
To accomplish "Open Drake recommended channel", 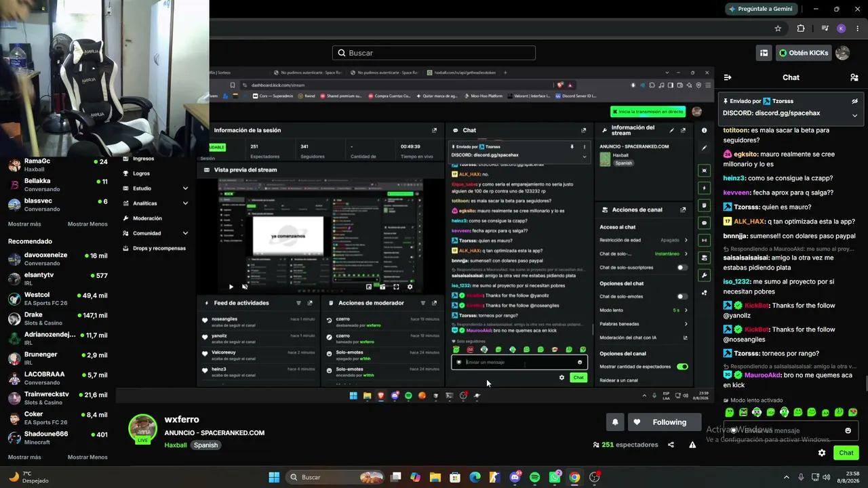I will pyautogui.click(x=58, y=318).
